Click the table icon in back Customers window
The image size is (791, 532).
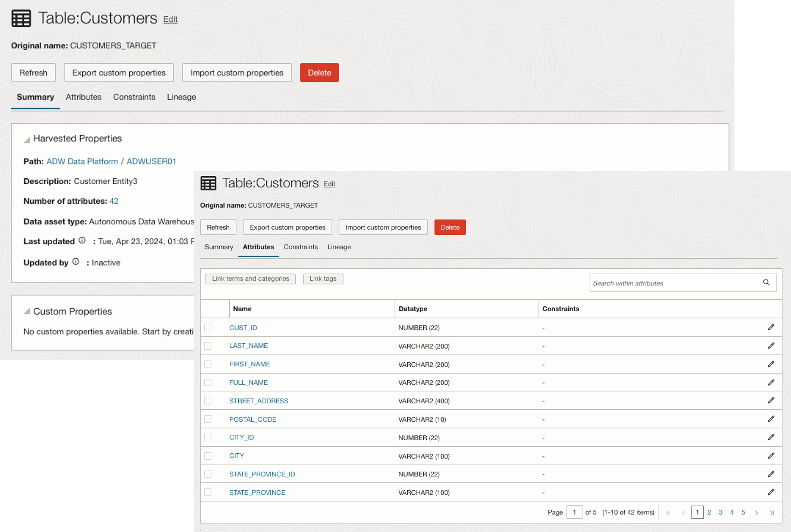[x=21, y=18]
